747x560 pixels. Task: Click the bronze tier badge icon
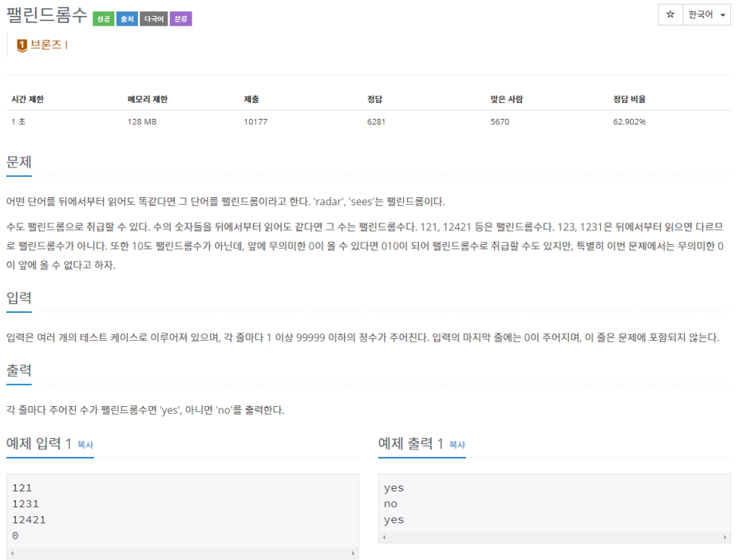pyautogui.click(x=22, y=45)
